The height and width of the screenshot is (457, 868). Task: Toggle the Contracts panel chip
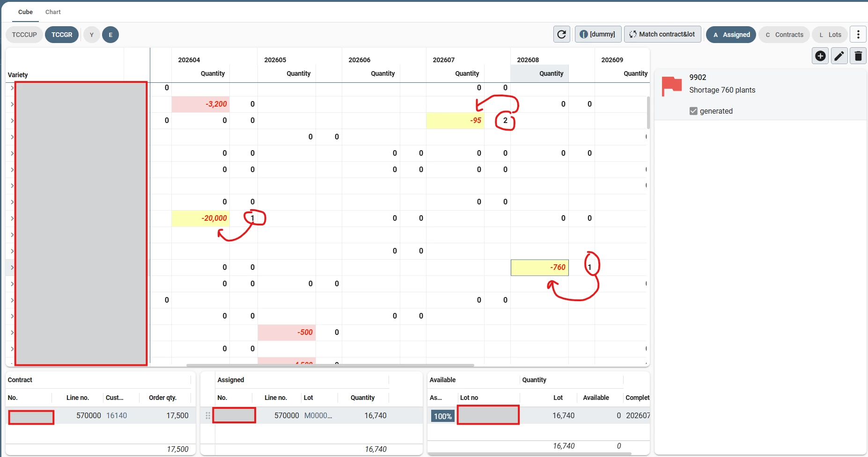click(x=784, y=35)
